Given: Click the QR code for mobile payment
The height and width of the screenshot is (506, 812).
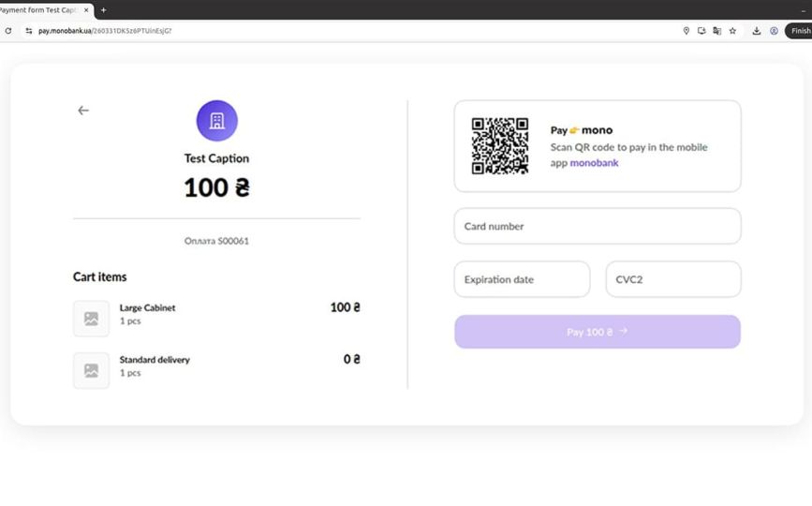Looking at the screenshot, I should tap(499, 146).
